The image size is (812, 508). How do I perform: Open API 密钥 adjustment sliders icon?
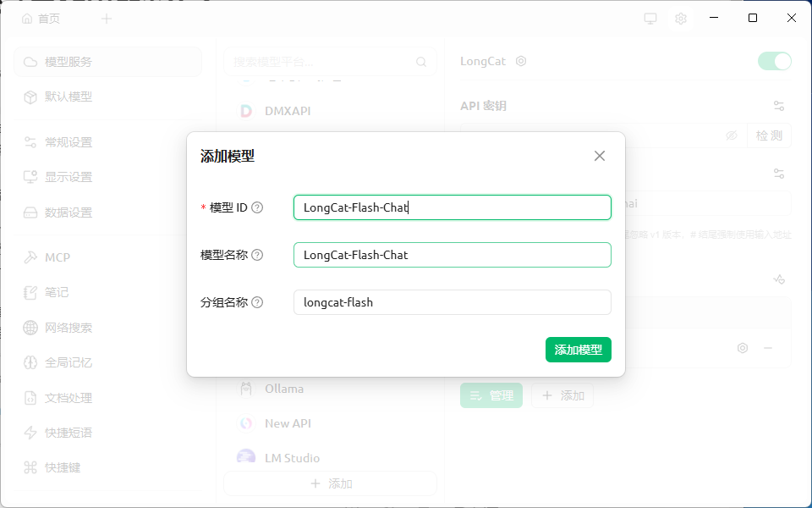[x=779, y=107]
